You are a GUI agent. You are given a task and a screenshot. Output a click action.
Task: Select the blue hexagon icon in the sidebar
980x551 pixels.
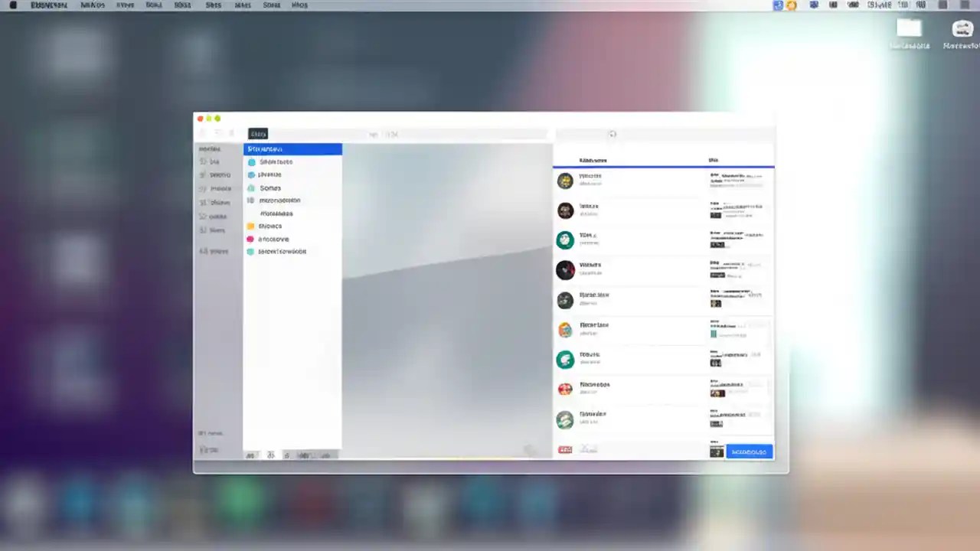(253, 174)
